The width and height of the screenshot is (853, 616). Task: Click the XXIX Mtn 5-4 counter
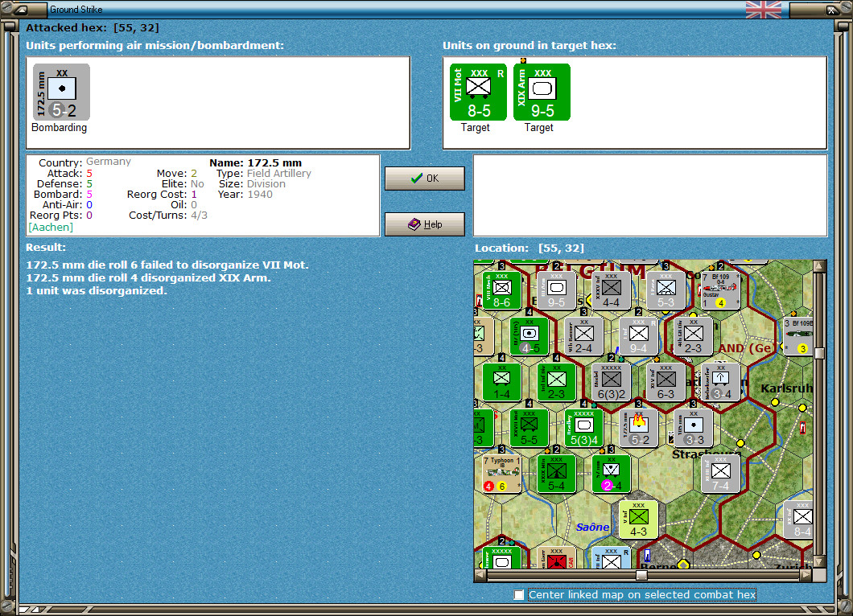pos(556,474)
